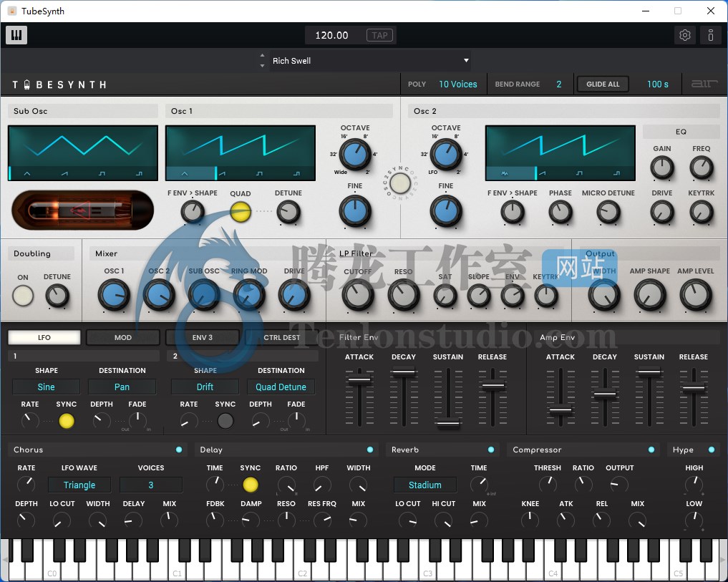Open the virtual keyboard panel icon
The width and height of the screenshot is (728, 582).
[x=16, y=35]
